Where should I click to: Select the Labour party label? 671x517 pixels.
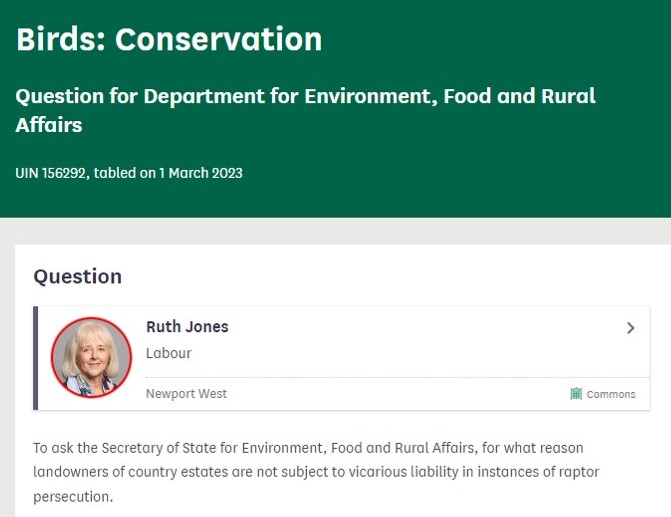coord(168,353)
